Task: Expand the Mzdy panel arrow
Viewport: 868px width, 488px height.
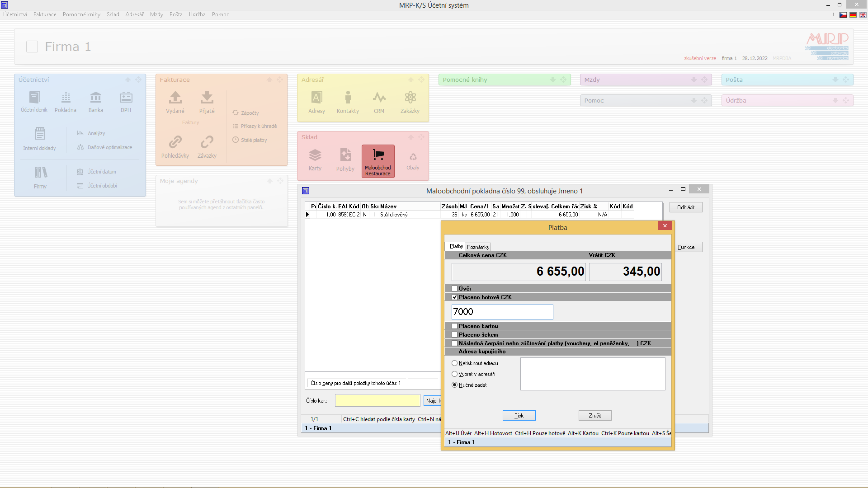Action: tap(694, 80)
